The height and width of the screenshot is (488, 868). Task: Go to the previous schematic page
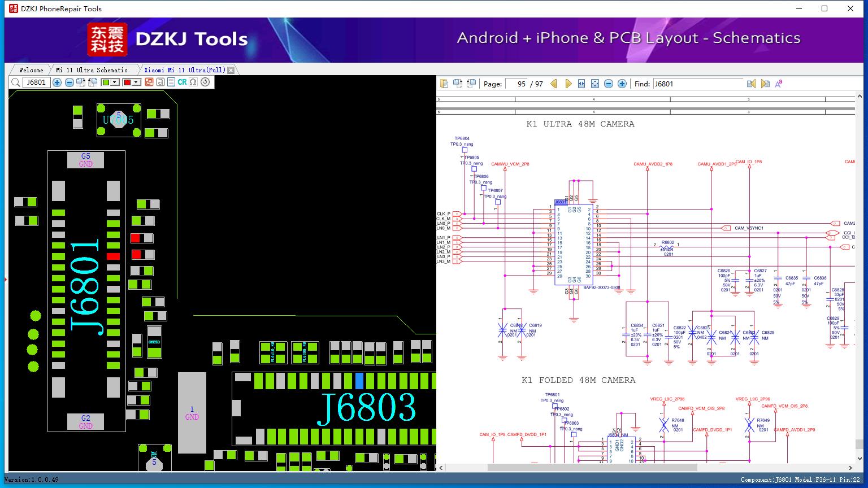click(554, 84)
